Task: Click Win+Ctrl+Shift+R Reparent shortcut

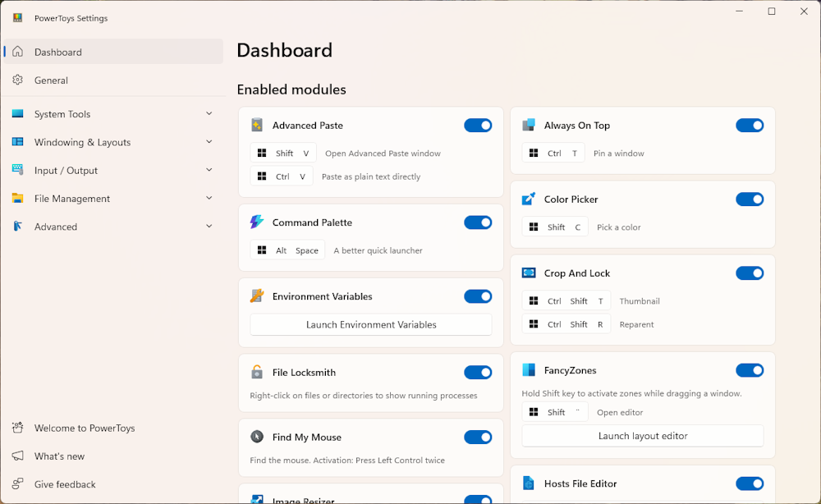Action: (x=566, y=324)
